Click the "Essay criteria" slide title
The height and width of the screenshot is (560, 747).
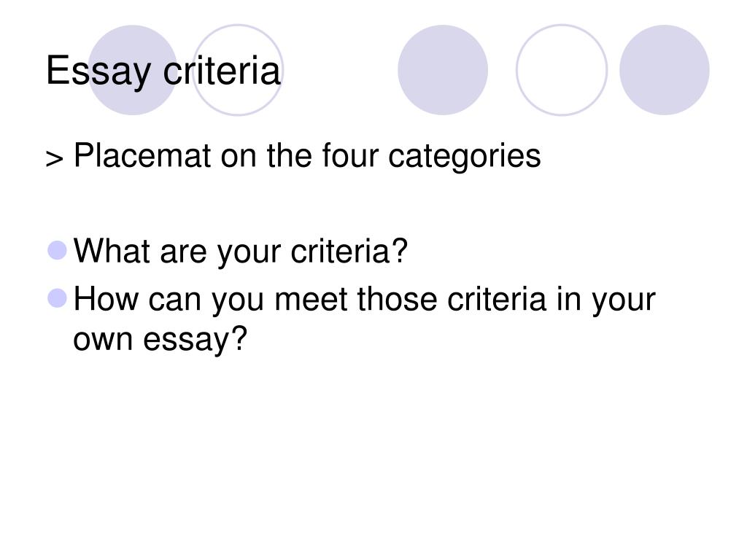coord(163,71)
